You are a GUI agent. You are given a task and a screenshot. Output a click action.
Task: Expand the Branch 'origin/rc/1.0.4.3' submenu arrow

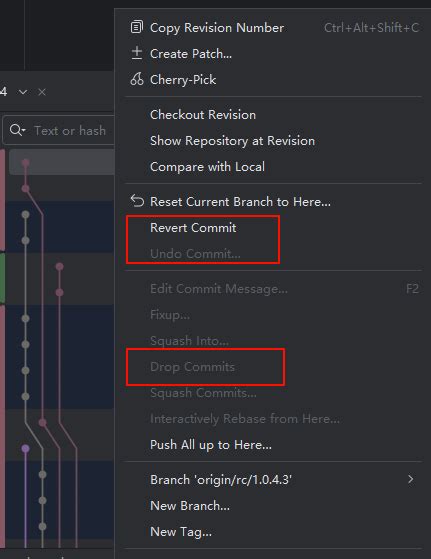click(x=411, y=479)
